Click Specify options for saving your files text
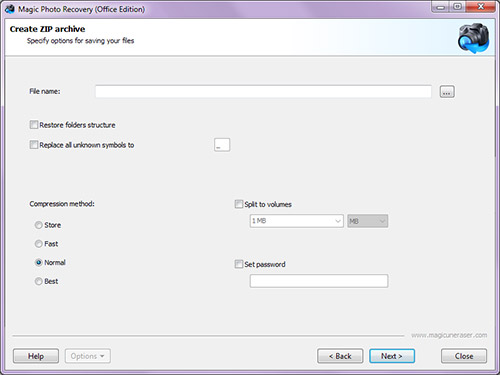 pyautogui.click(x=80, y=41)
